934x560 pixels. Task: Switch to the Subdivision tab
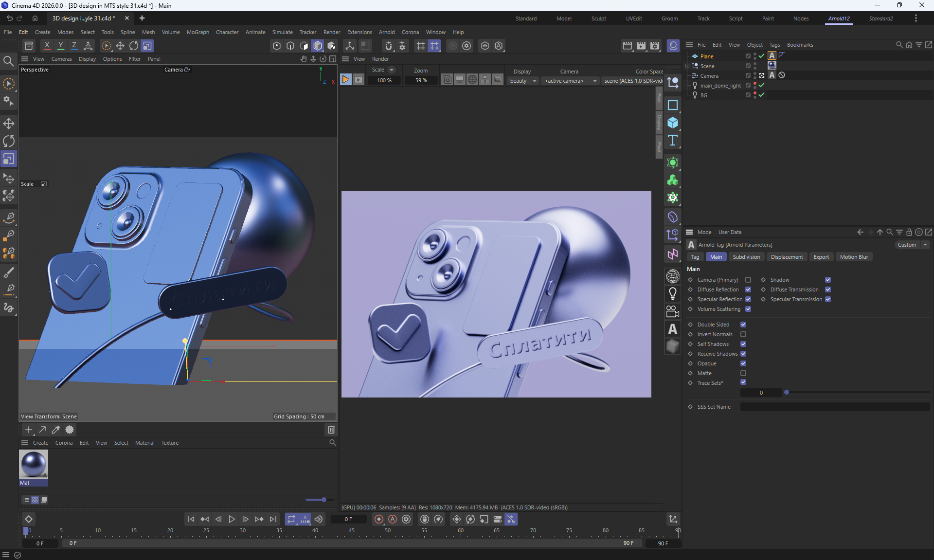tap(746, 257)
